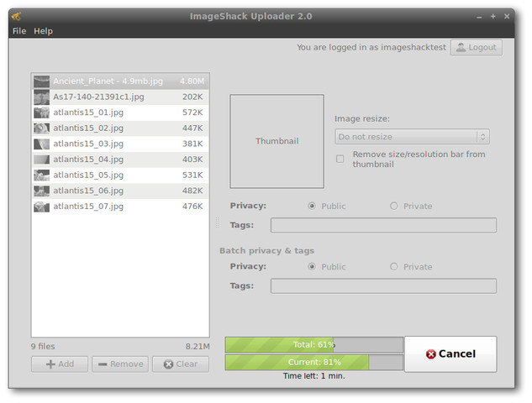Click the 476K size value

click(x=192, y=207)
